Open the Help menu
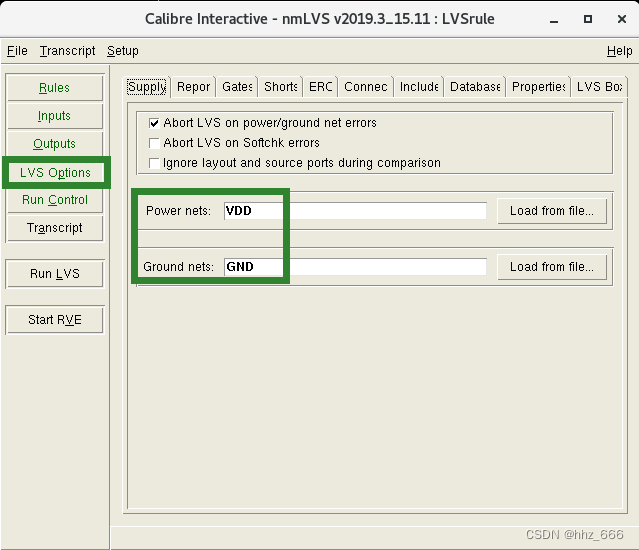 point(619,51)
